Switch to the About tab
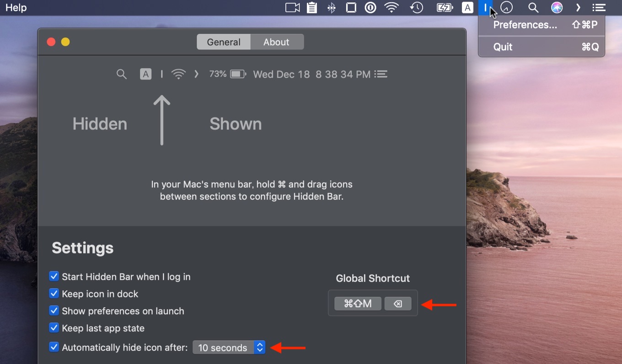 coord(276,42)
